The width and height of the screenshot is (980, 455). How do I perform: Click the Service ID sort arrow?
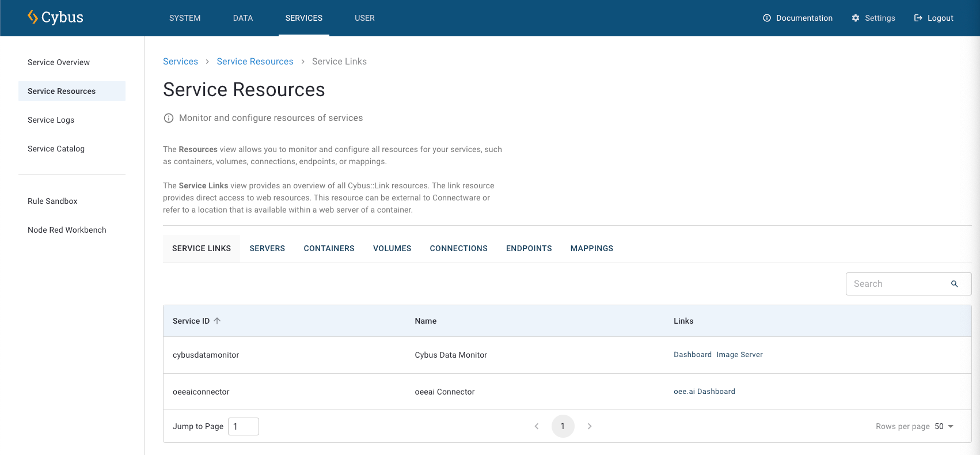tap(217, 321)
